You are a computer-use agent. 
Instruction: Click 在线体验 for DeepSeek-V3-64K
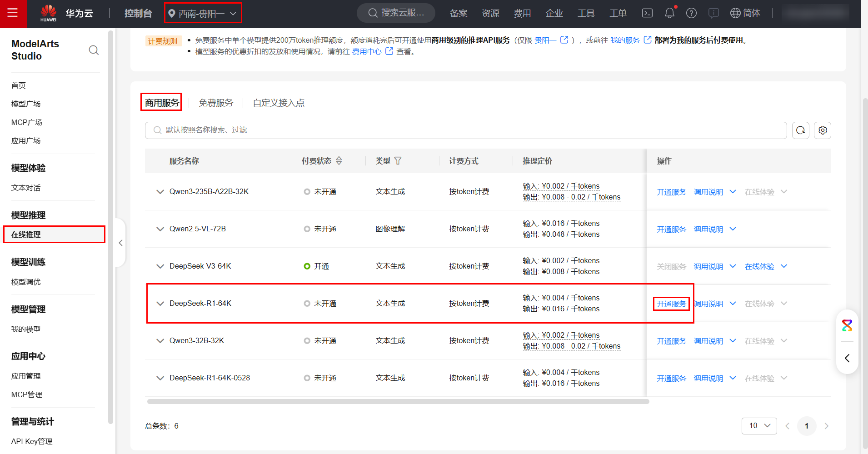[759, 267]
